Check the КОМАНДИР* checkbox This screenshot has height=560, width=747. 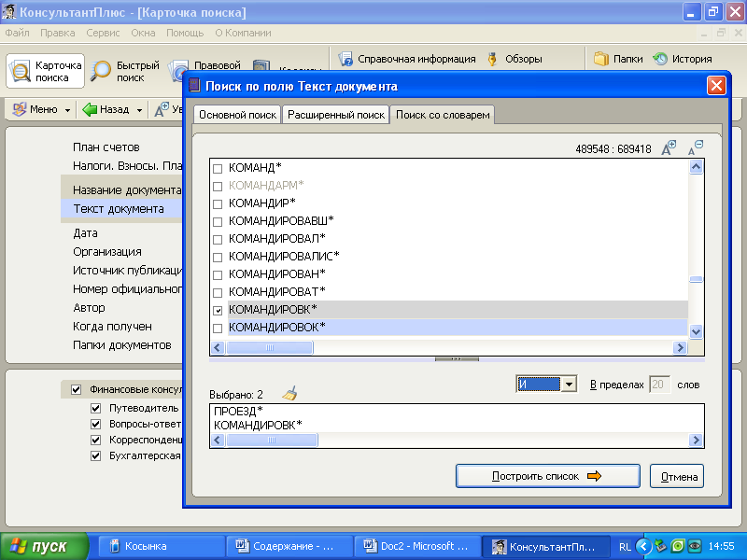click(x=218, y=204)
